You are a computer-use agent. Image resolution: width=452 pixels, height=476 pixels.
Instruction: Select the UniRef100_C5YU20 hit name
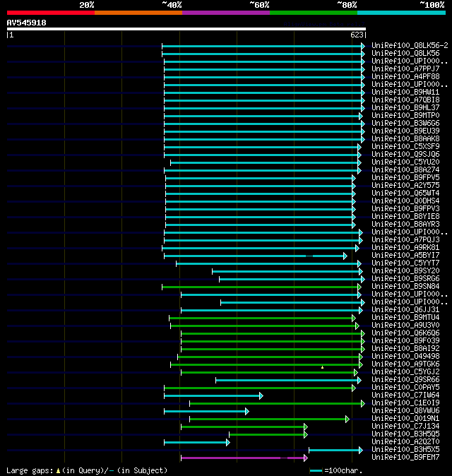pyautogui.click(x=405, y=162)
